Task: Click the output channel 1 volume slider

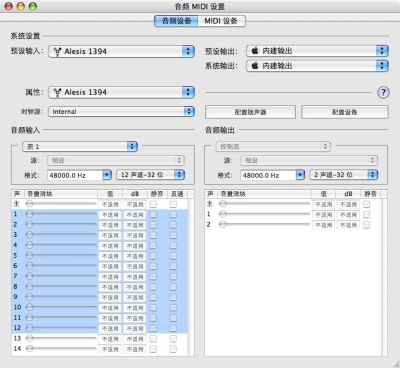Action: tap(264, 214)
